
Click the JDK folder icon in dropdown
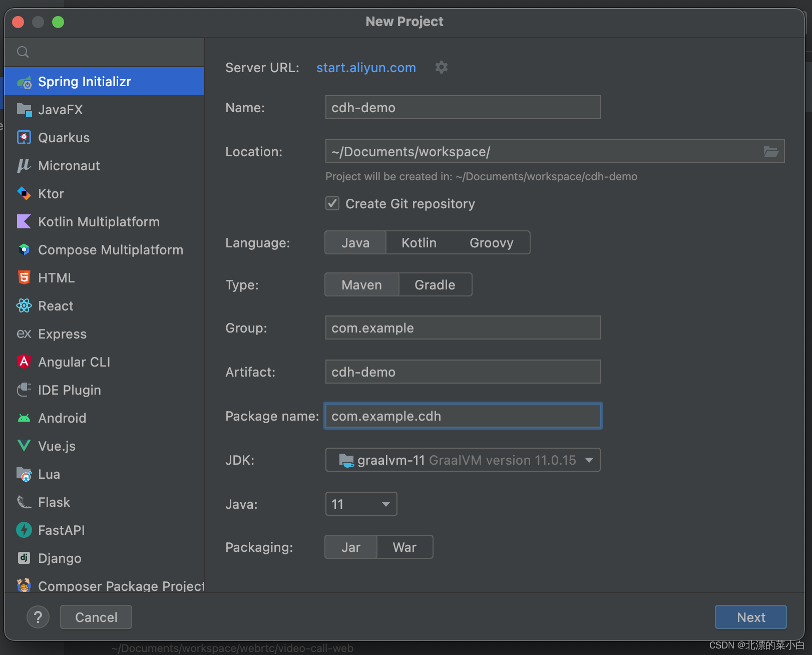(x=346, y=460)
